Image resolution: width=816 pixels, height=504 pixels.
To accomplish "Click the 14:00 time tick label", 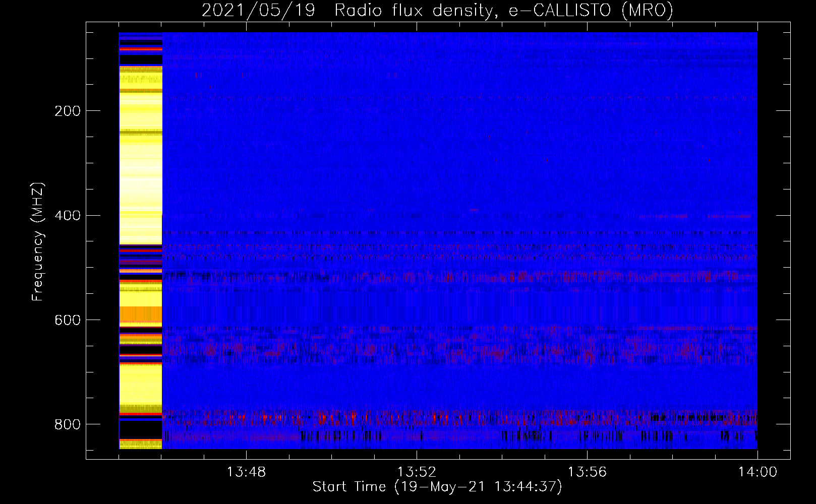I will [x=757, y=472].
